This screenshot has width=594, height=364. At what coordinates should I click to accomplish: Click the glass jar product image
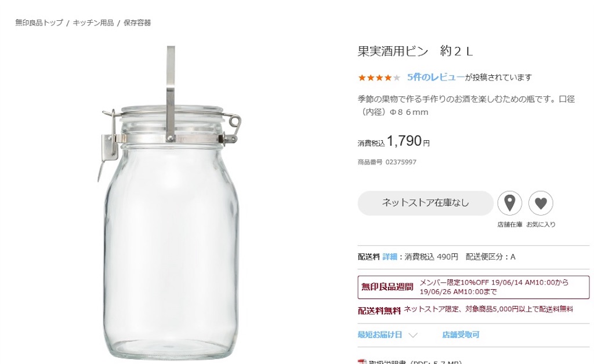(x=171, y=232)
